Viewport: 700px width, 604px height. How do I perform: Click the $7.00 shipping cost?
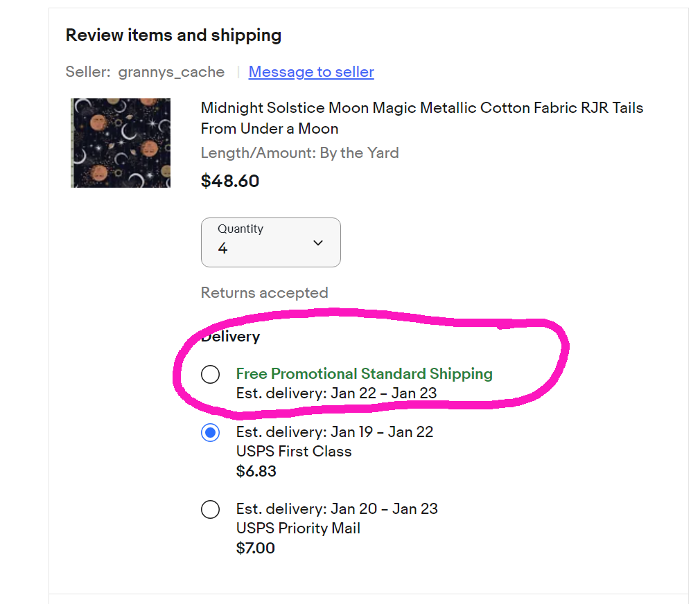coord(256,549)
